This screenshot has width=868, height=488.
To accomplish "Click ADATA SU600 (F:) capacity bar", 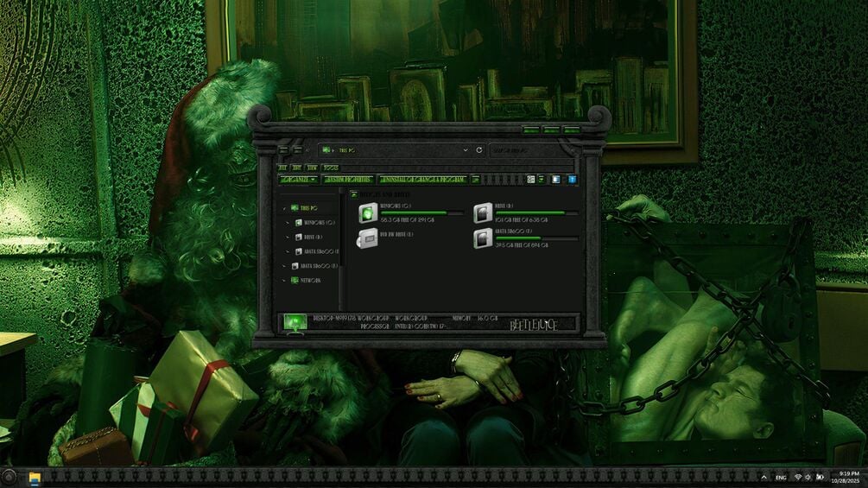I will coord(537,238).
